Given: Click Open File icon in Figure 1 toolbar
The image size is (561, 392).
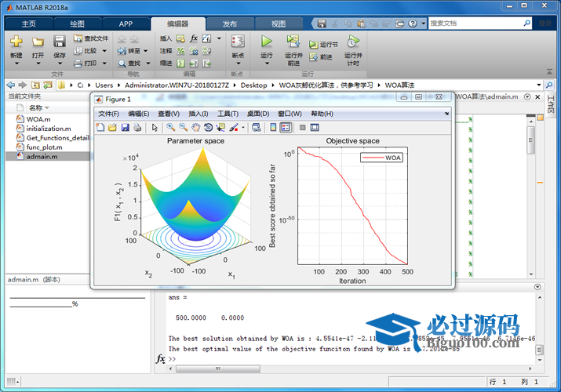Looking at the screenshot, I should coord(112,128).
